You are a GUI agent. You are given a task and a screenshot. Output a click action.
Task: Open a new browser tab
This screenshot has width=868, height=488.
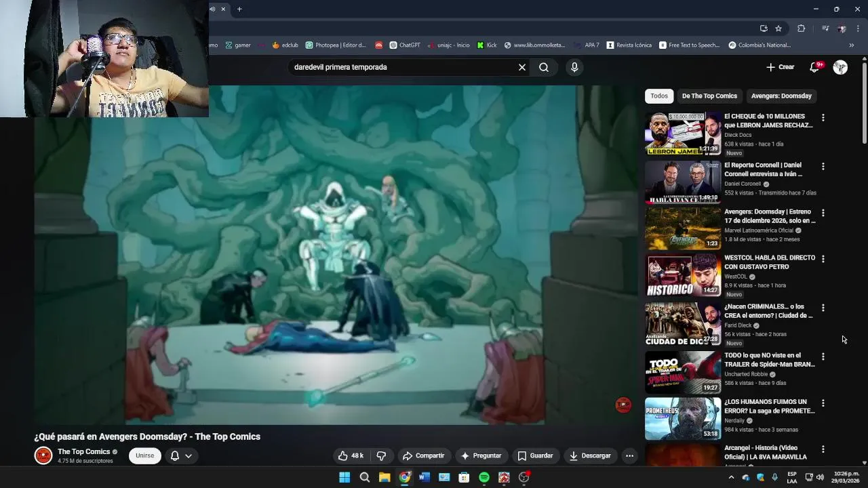coord(239,9)
